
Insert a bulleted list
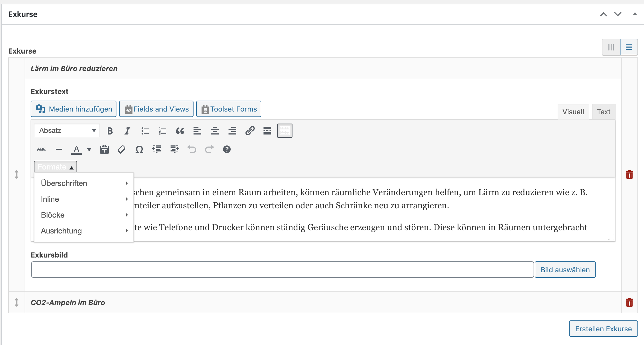pos(145,131)
